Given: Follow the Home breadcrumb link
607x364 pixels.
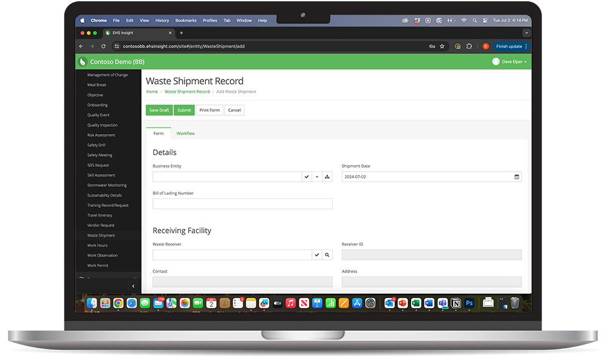Looking at the screenshot, I should (x=152, y=92).
